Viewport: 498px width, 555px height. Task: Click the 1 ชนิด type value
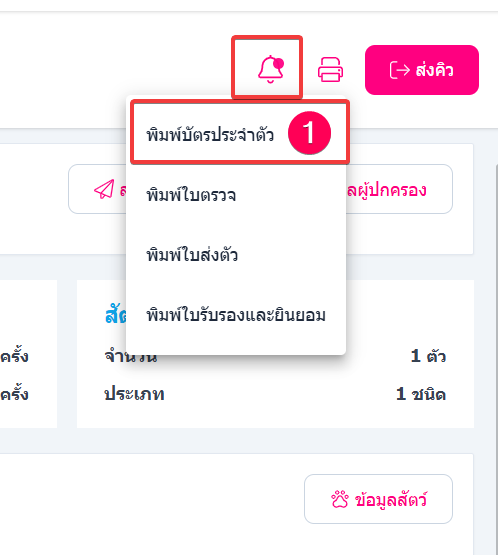420,394
